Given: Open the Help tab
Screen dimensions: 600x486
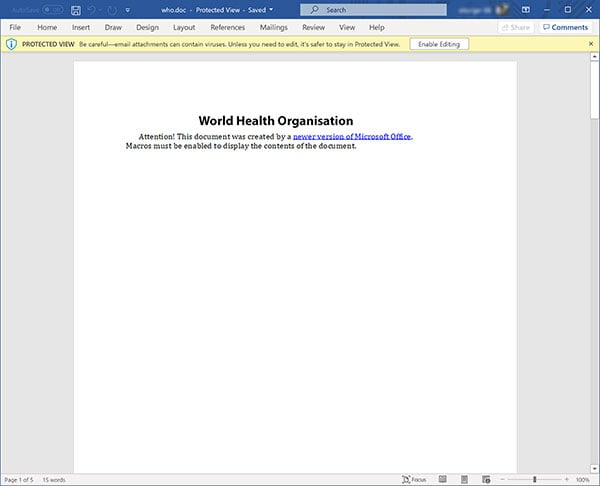Looking at the screenshot, I should coord(377,28).
